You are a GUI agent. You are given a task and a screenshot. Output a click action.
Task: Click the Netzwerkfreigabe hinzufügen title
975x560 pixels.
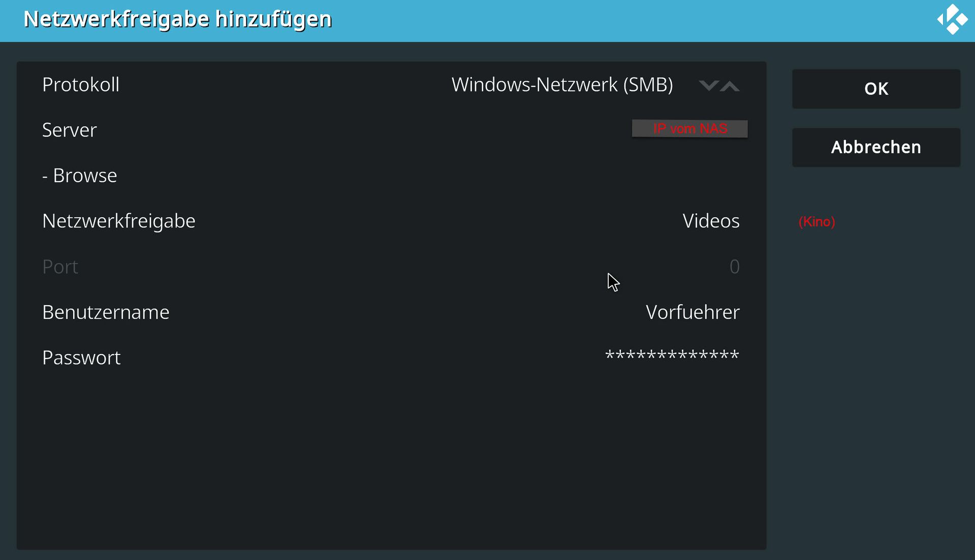click(177, 19)
